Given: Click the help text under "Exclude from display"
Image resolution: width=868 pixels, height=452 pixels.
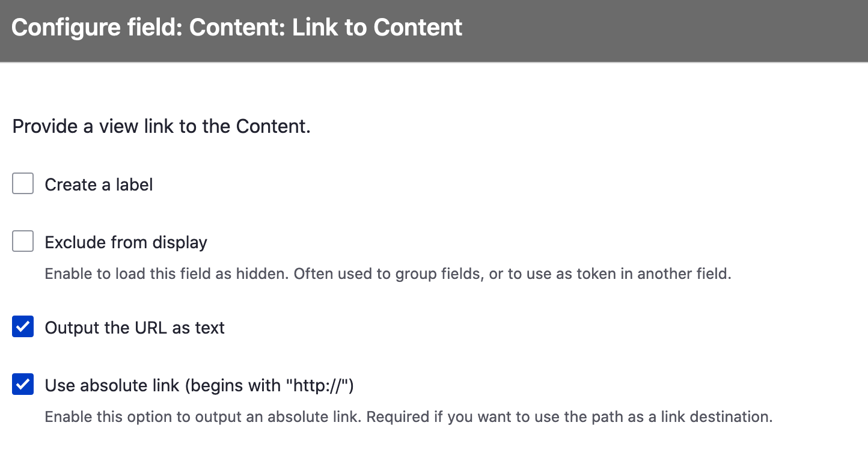Looking at the screenshot, I should 388,273.
